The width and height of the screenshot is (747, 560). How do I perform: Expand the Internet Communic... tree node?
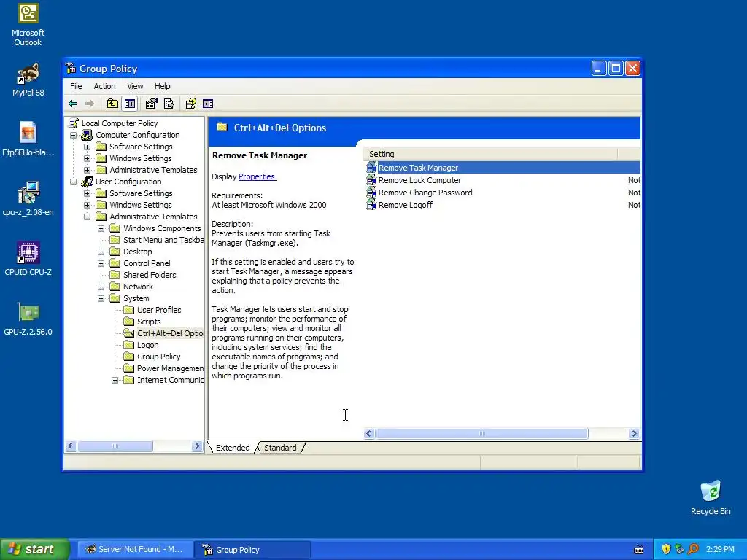[115, 380]
